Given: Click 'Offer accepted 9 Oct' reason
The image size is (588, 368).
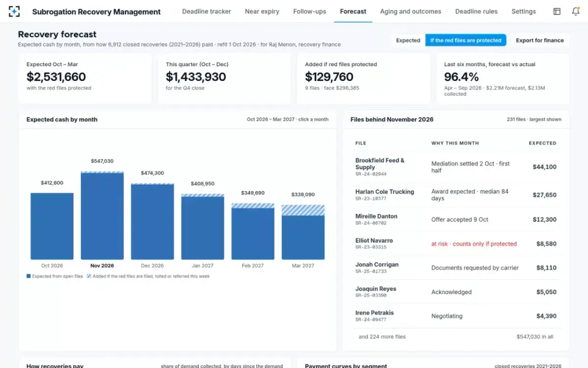Looking at the screenshot, I should click(460, 219).
